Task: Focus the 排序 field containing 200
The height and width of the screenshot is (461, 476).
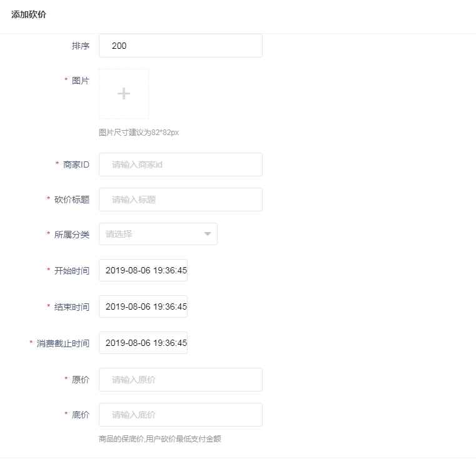Action: pos(180,46)
